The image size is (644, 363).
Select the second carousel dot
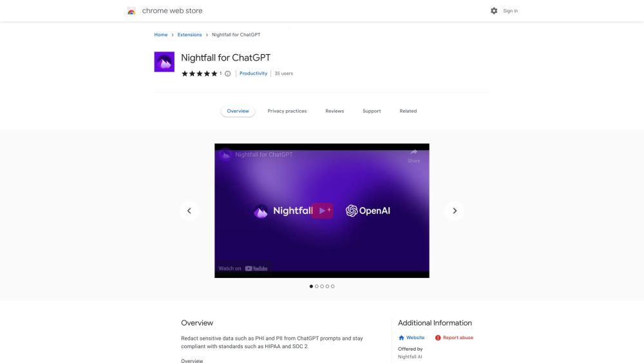point(316,286)
